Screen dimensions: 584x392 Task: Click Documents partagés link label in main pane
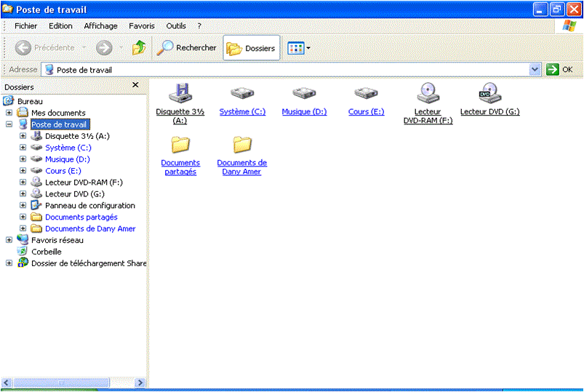180,167
